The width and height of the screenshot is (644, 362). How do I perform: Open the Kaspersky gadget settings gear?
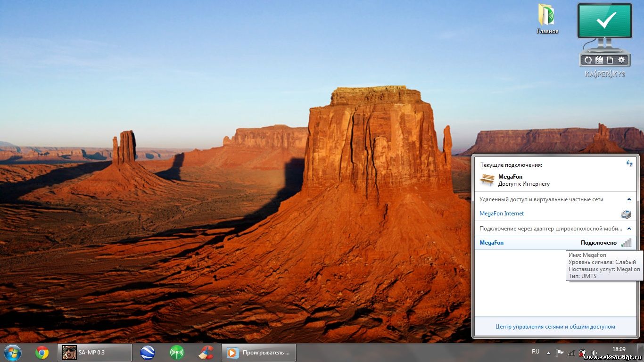tap(621, 60)
